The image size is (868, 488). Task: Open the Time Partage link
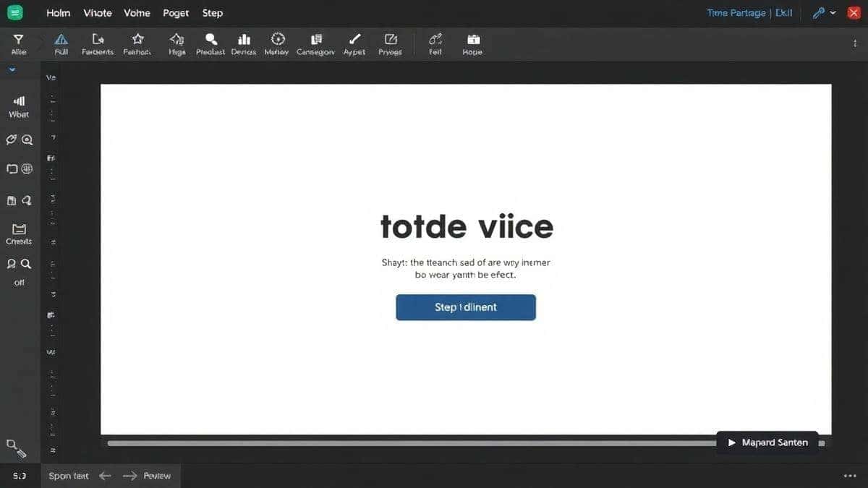point(736,12)
